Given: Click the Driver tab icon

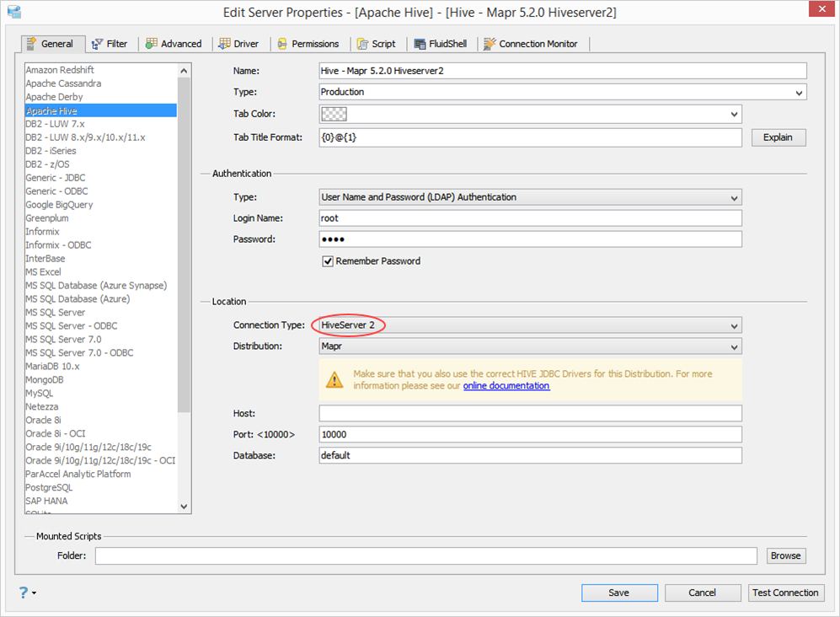Looking at the screenshot, I should tap(224, 44).
